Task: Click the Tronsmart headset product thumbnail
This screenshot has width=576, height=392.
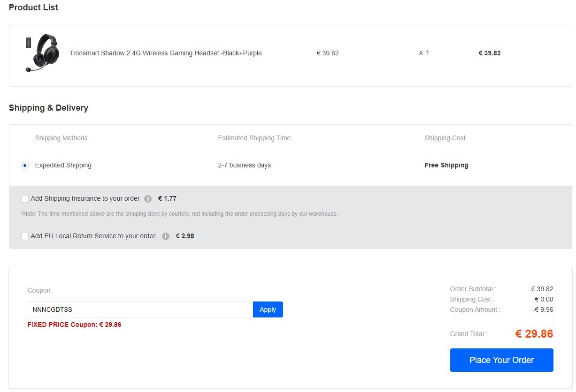Action: coord(43,53)
